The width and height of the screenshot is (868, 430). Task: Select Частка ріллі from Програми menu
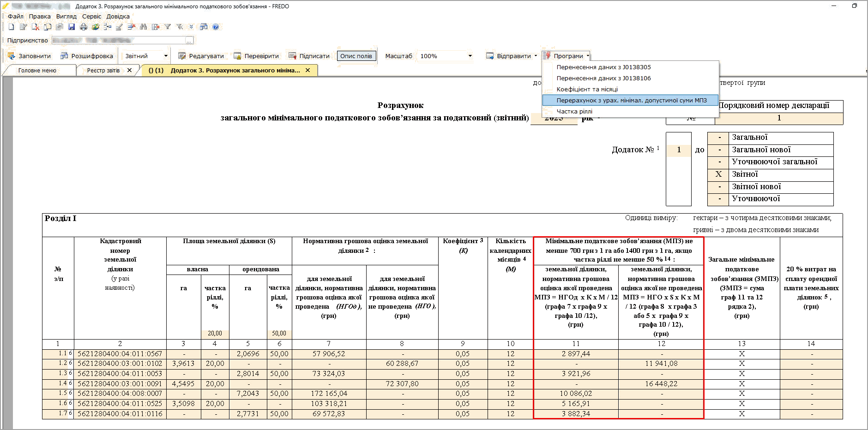(574, 111)
